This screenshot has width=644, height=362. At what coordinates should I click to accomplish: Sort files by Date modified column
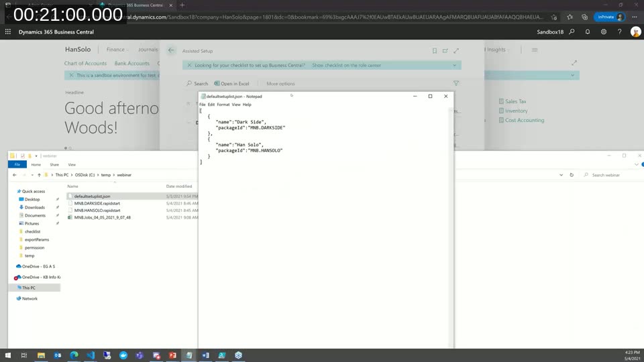(179, 186)
